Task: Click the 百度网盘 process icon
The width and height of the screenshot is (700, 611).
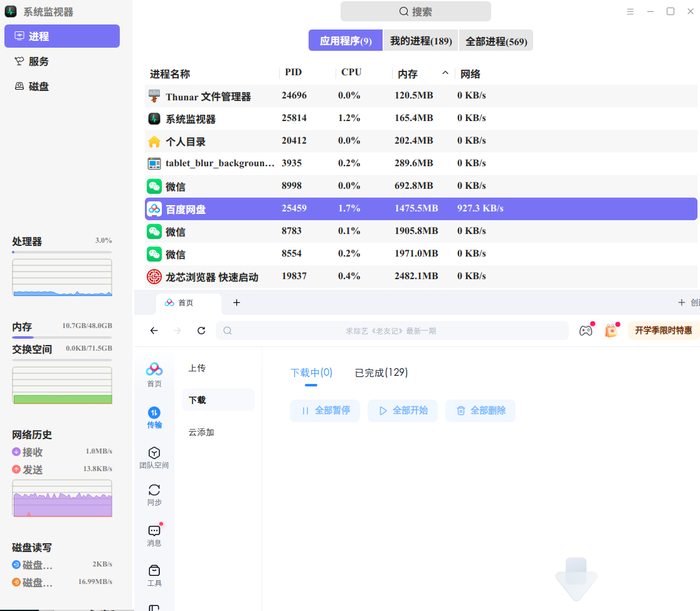Action: point(154,208)
